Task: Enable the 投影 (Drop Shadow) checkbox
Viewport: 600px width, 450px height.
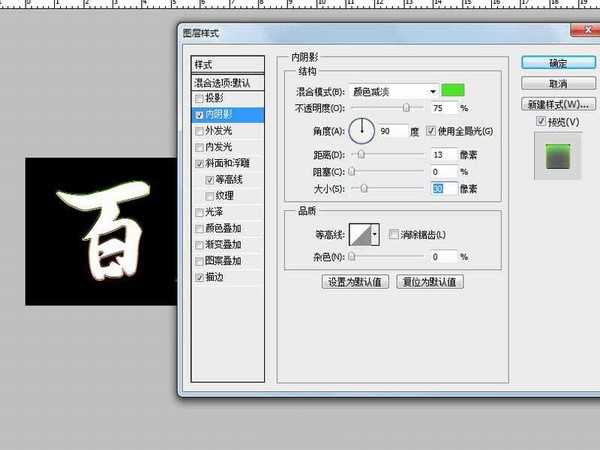Action: click(199, 99)
